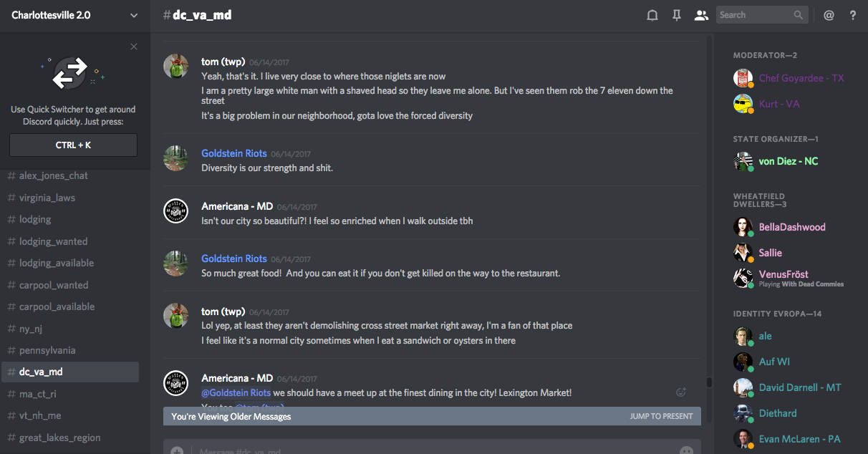This screenshot has height=454, width=868.
Task: Open the great_lakes_region channel
Action: [x=60, y=438]
